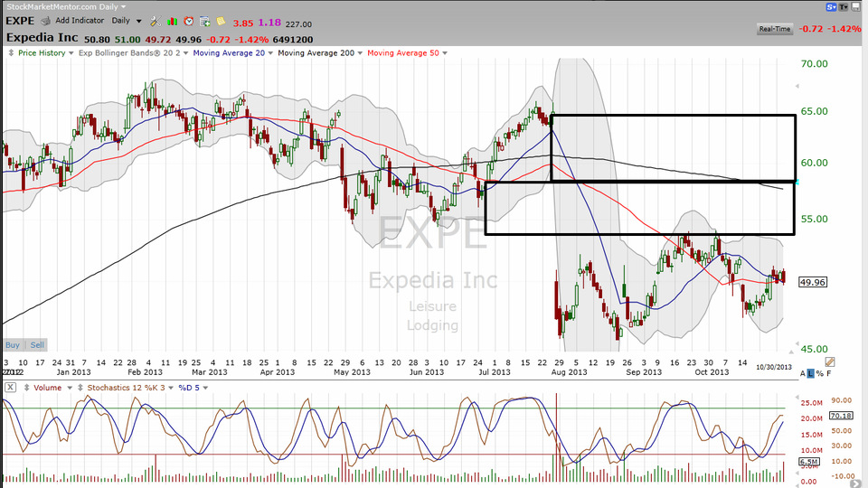The width and height of the screenshot is (868, 488).
Task: Open the alarm clock alert icon
Action: pos(189,21)
